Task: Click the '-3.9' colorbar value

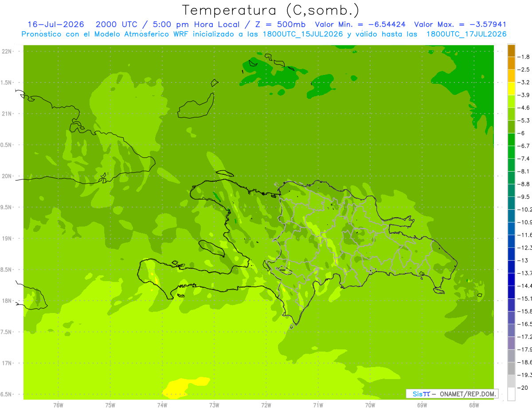Action: [x=524, y=95]
